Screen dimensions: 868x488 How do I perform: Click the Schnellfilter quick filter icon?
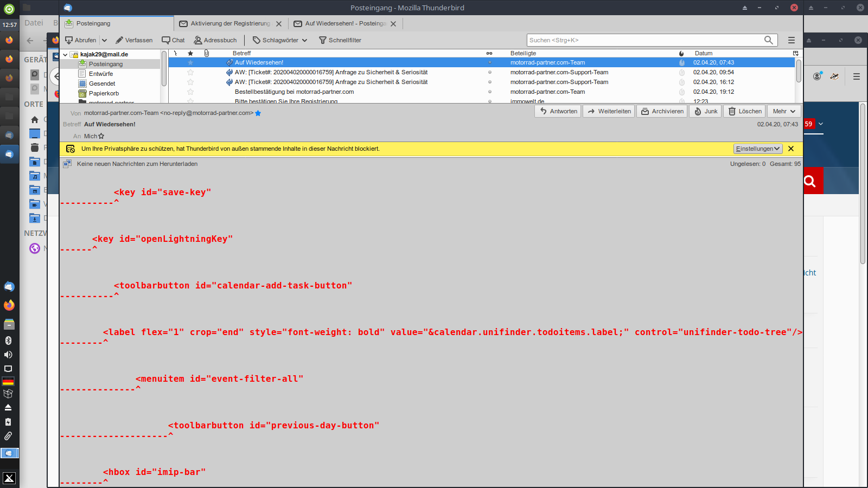[x=323, y=40]
